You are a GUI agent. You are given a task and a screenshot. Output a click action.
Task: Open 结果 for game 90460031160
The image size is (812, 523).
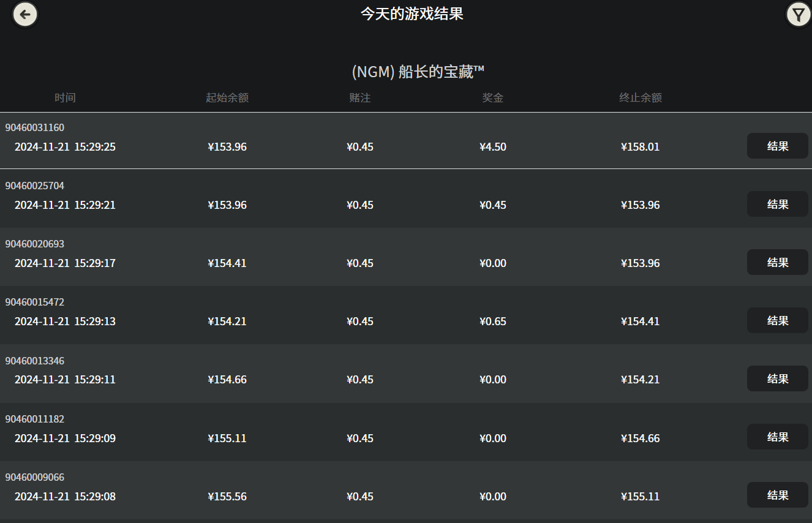[777, 146]
